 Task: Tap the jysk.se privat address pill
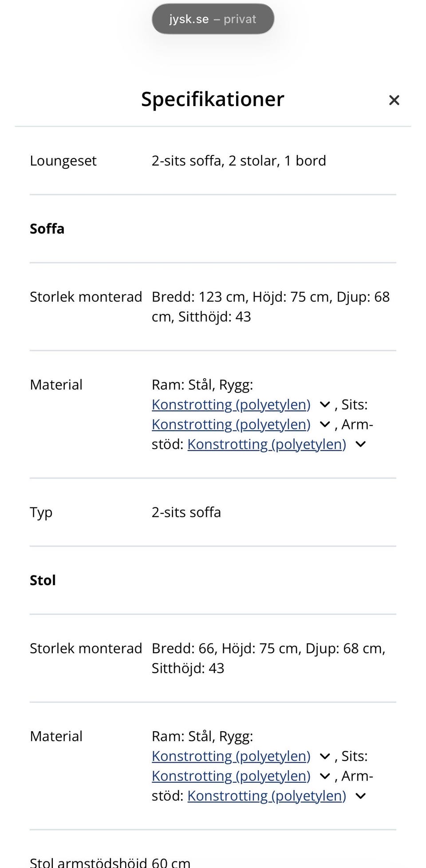click(213, 19)
